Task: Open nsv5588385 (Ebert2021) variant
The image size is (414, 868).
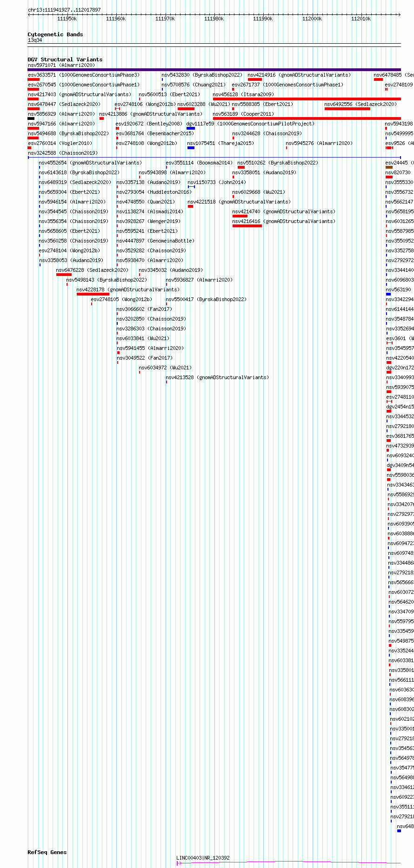Action: coord(263,104)
